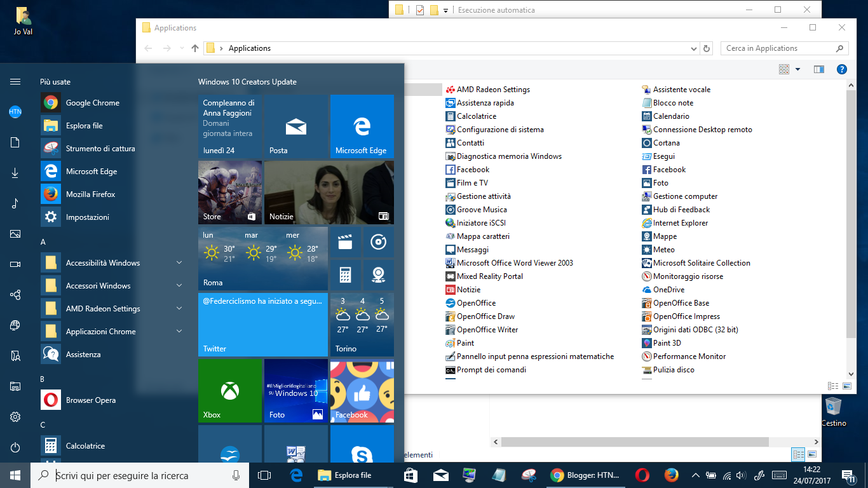Click the Power button in Start sidebar

[15, 447]
